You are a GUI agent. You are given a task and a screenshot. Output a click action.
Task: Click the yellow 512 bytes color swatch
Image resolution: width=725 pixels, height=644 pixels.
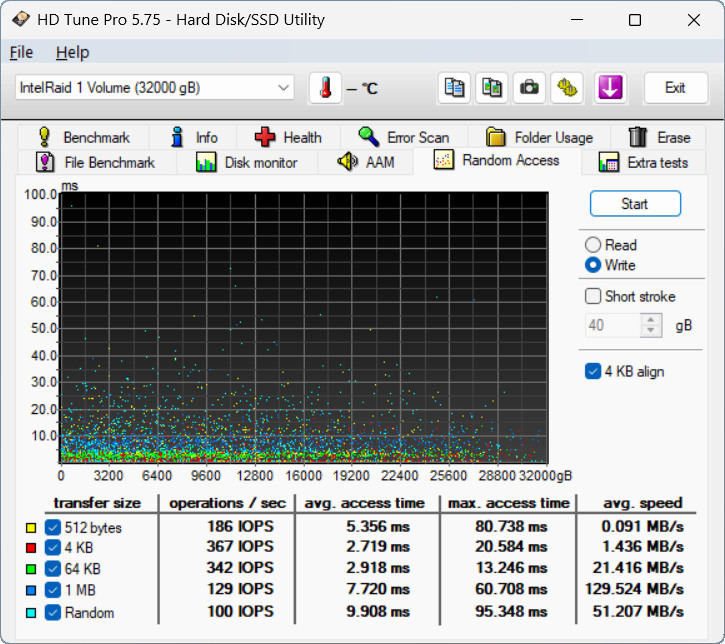(31, 527)
